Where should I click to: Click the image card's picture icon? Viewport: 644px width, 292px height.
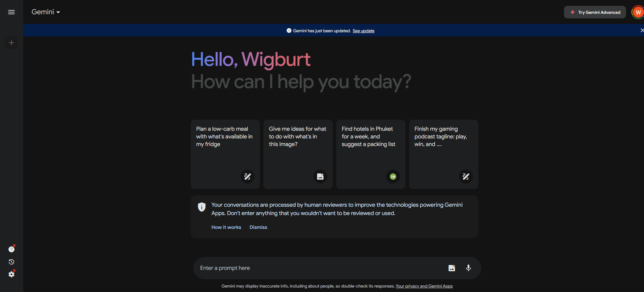click(320, 176)
